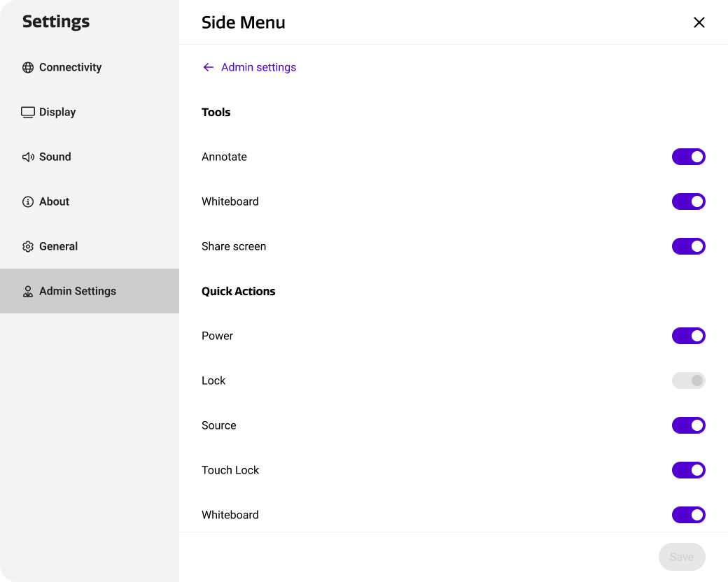Disable the Touch Lock toggle
The width and height of the screenshot is (728, 582).
pyautogui.click(x=688, y=470)
